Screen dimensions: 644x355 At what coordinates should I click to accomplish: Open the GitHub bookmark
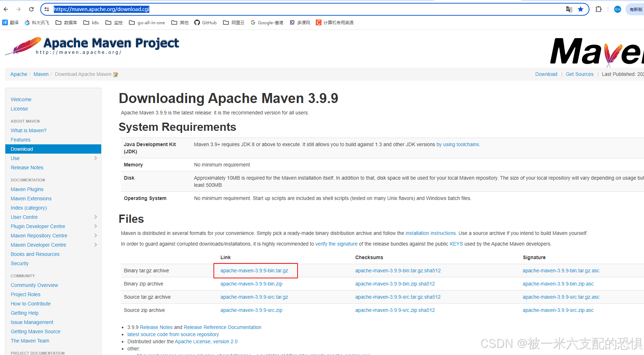tap(205, 22)
